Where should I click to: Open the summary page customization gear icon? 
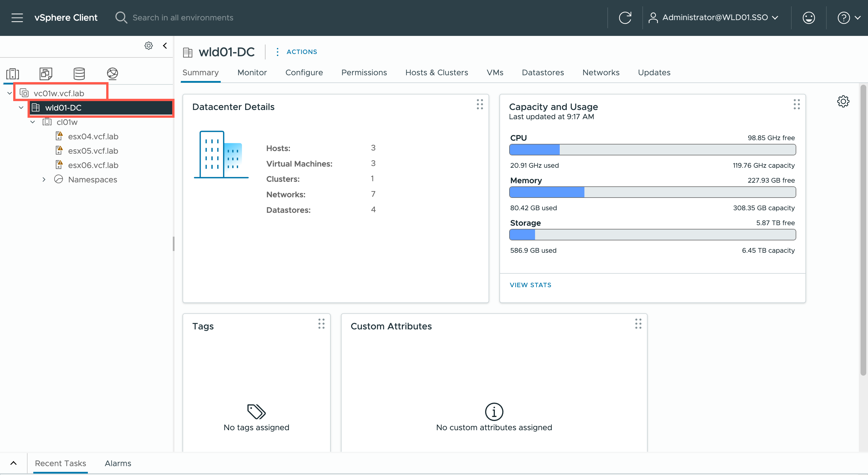point(843,101)
